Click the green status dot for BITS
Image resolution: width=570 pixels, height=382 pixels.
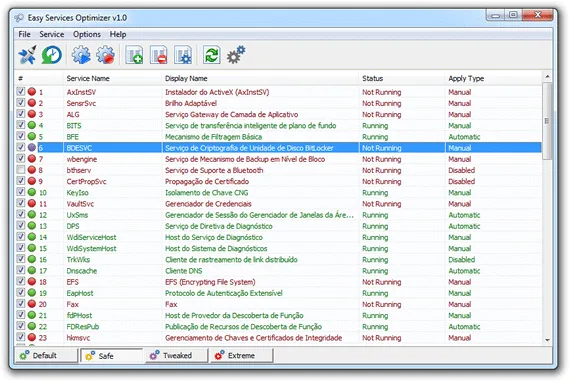pos(32,125)
